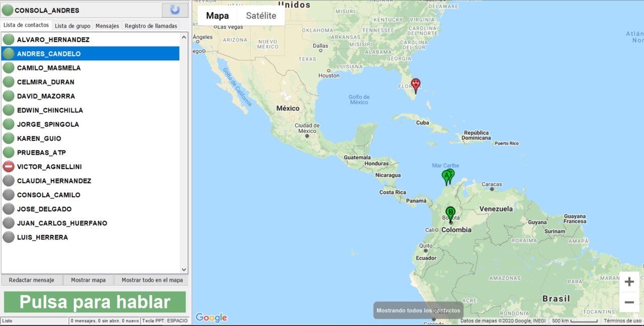The height and width of the screenshot is (326, 644).
Task: Click Tecla PPT: ESPACIO status entry
Action: 165,320
